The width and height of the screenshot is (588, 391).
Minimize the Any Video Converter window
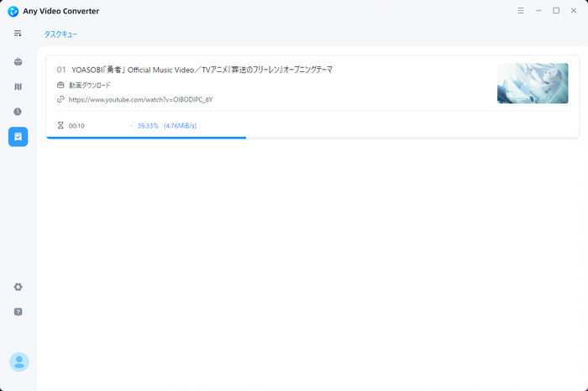(538, 10)
